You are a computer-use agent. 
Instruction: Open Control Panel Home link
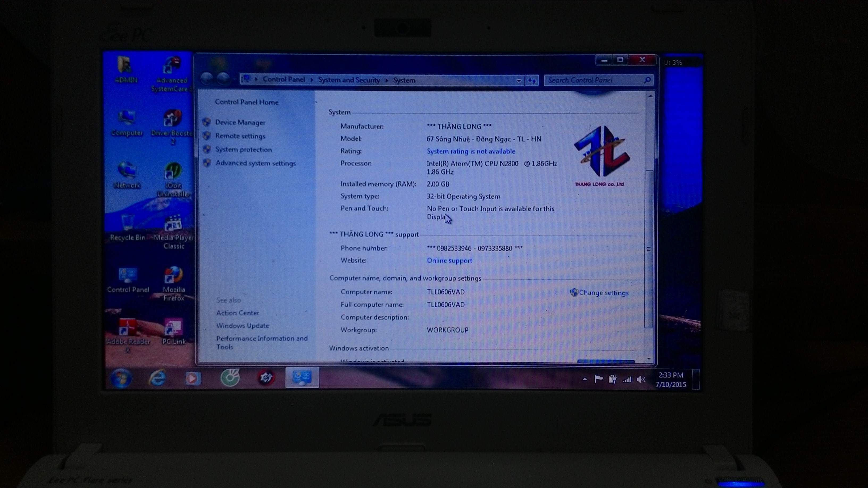point(247,102)
